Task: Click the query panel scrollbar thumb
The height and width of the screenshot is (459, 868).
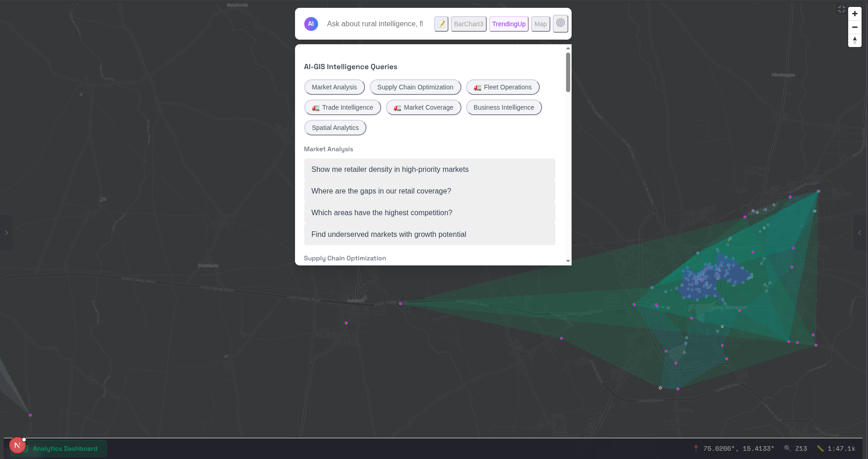Action: click(568, 72)
